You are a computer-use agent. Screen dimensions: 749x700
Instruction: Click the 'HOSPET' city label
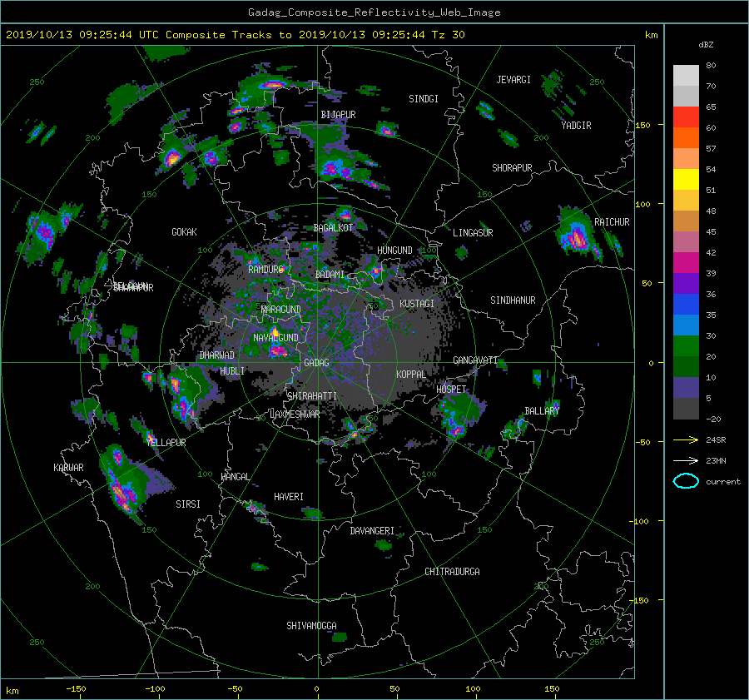[451, 390]
